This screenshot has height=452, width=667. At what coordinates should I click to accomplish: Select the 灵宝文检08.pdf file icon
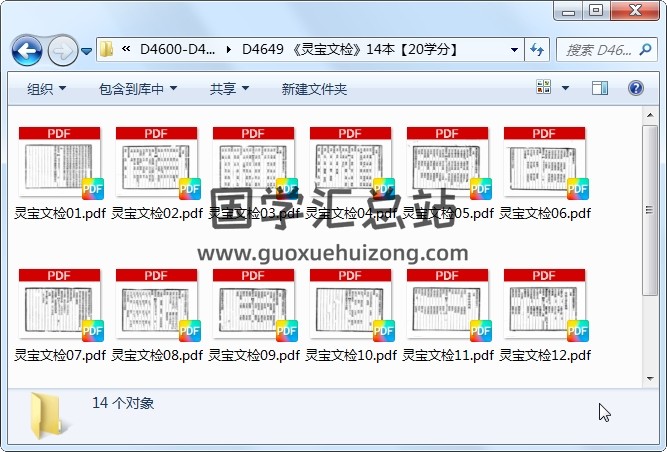[157, 305]
